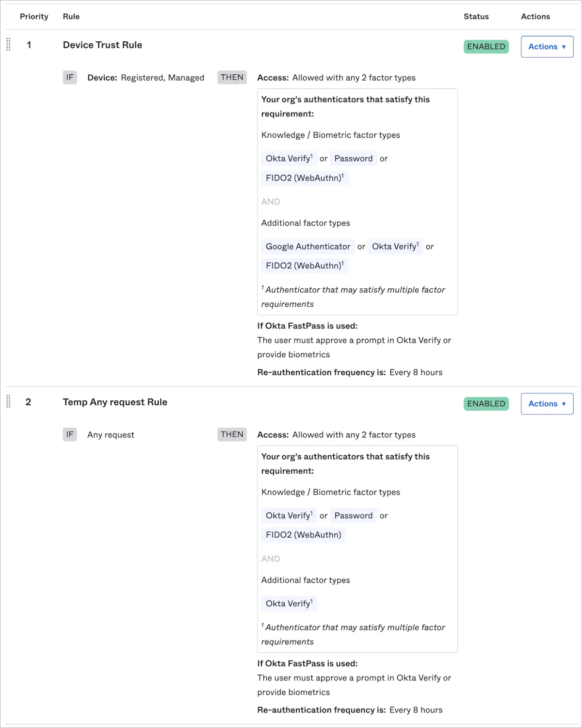582x728 pixels.
Task: Open Actions dropdown for Temp Any request Rule
Action: (547, 404)
